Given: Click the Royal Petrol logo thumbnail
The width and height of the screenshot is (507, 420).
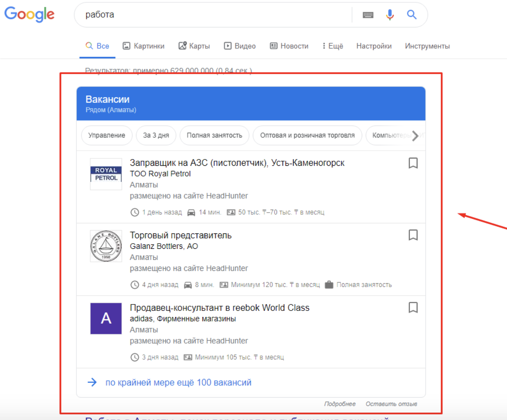Looking at the screenshot, I should 106,174.
